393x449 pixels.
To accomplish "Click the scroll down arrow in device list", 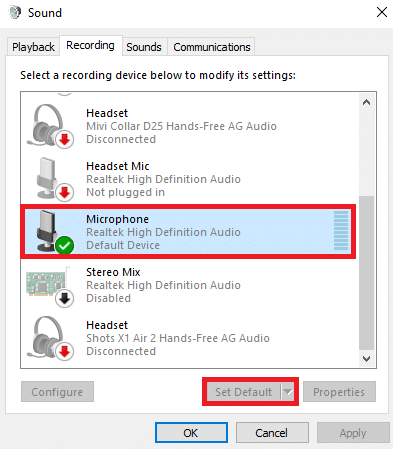I will (x=366, y=359).
